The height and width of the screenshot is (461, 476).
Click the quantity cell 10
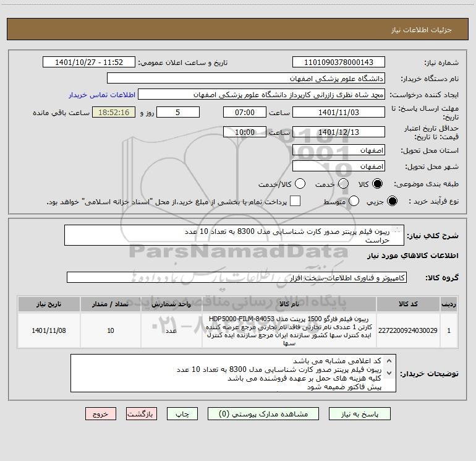pyautogui.click(x=111, y=330)
